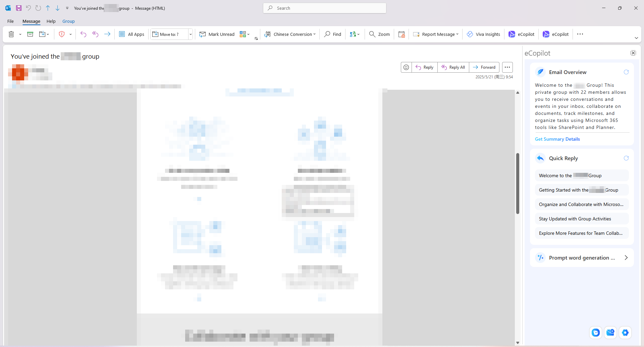
Task: Collapse the ribbon with the chevron
Action: (636, 38)
